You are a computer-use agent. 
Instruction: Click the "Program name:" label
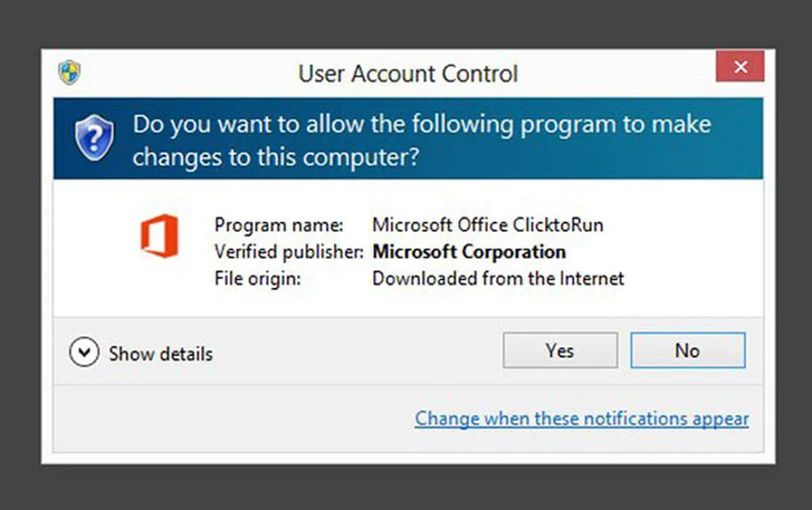pos(279,225)
